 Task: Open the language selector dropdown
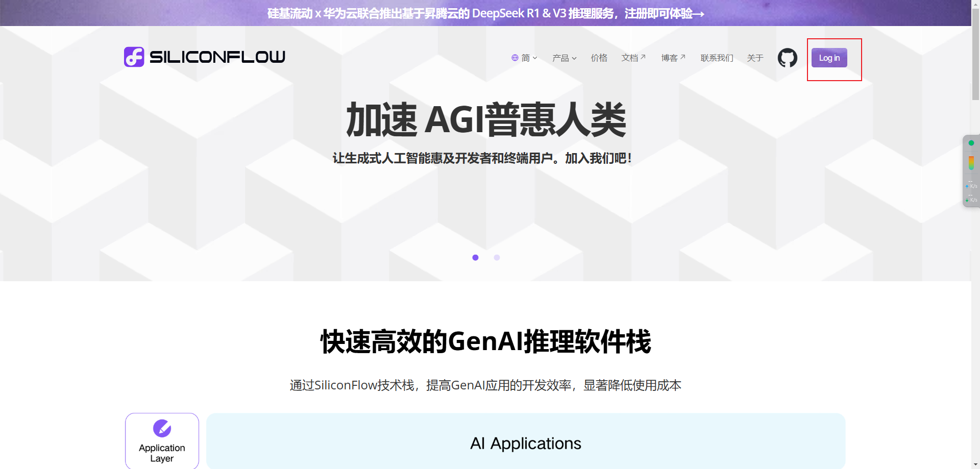pyautogui.click(x=524, y=58)
